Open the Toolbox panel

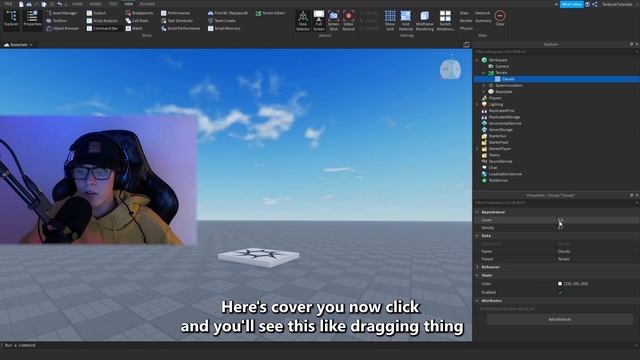56,21
